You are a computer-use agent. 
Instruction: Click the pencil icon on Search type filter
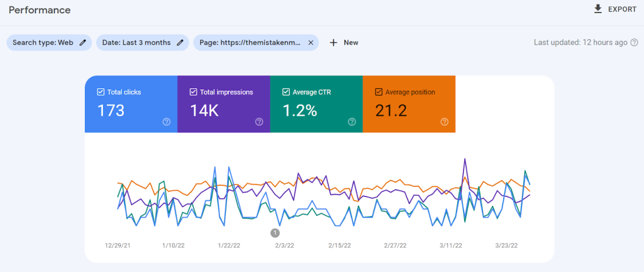coord(82,42)
